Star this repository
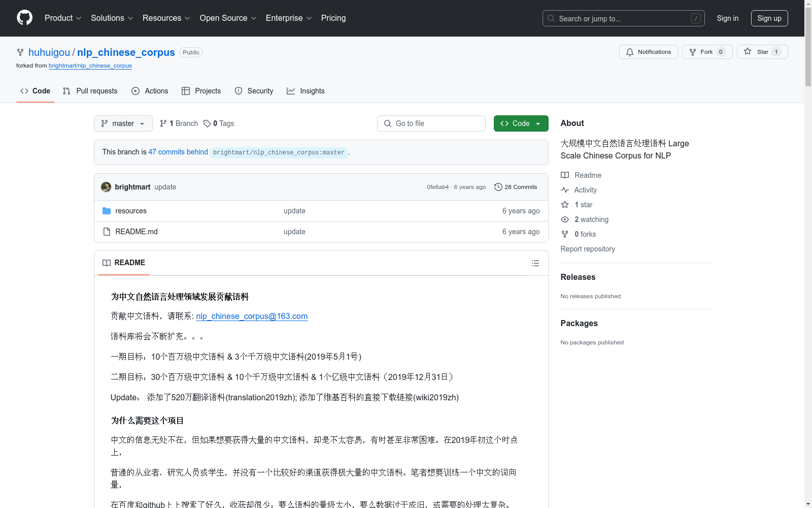Image resolution: width=812 pixels, height=508 pixels. tap(762, 52)
